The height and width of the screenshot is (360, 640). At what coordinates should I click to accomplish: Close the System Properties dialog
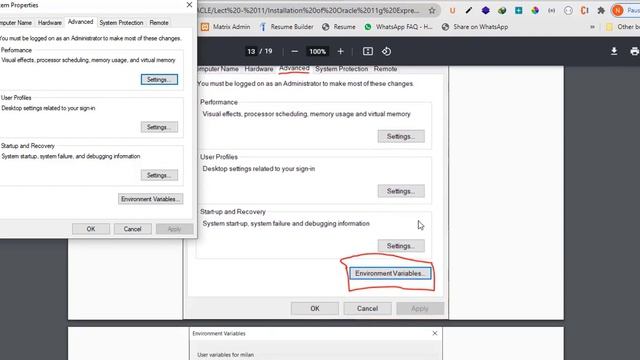[x=189, y=5]
